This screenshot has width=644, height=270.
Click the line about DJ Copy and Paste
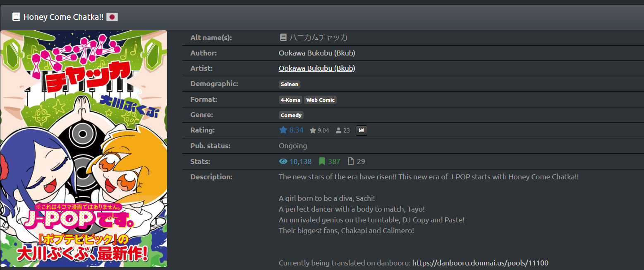372,220
